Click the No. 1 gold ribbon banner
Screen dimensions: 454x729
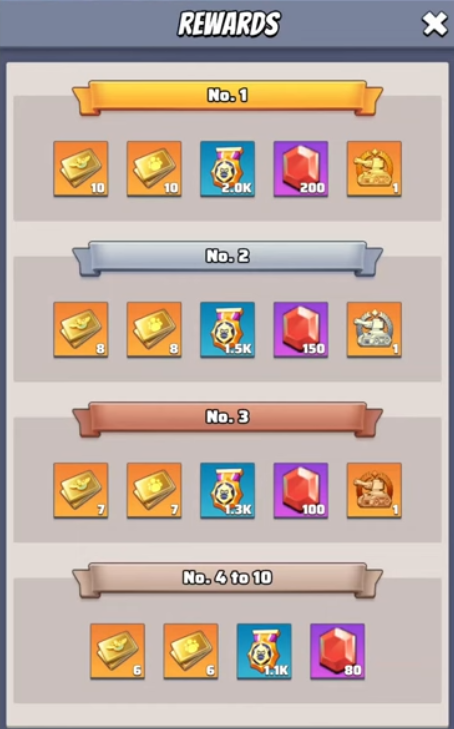(x=228, y=97)
